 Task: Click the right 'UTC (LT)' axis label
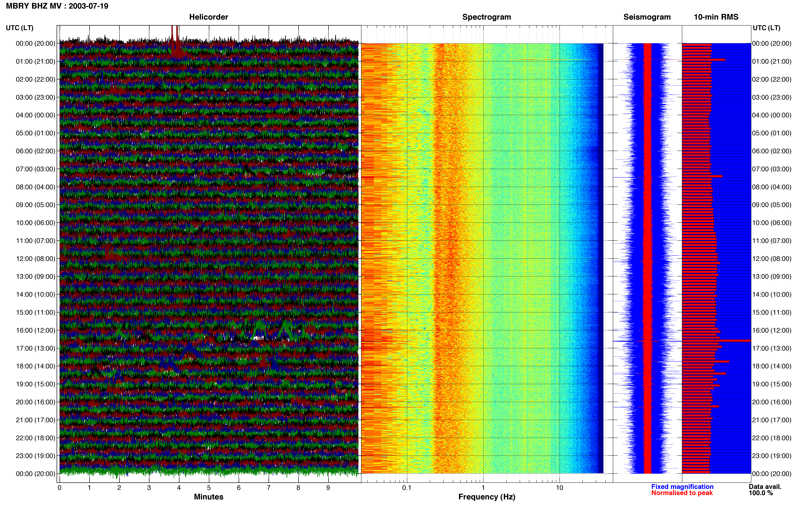(x=766, y=28)
